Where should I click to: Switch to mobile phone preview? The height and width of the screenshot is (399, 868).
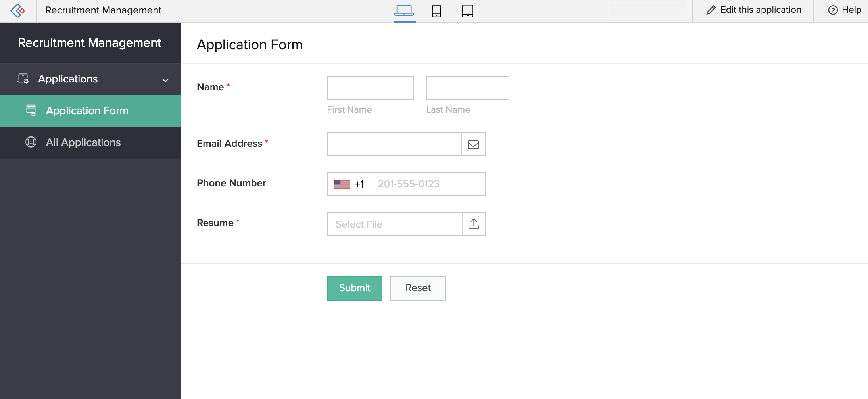(x=436, y=11)
